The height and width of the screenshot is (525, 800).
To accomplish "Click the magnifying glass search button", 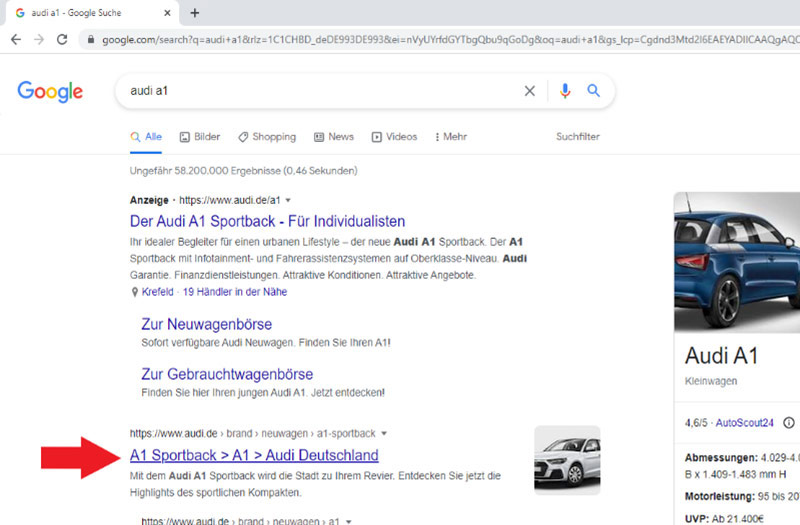I will pos(593,90).
